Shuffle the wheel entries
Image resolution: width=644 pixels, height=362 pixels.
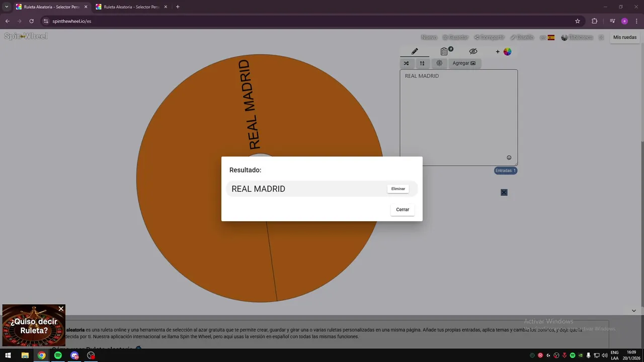pyautogui.click(x=407, y=63)
